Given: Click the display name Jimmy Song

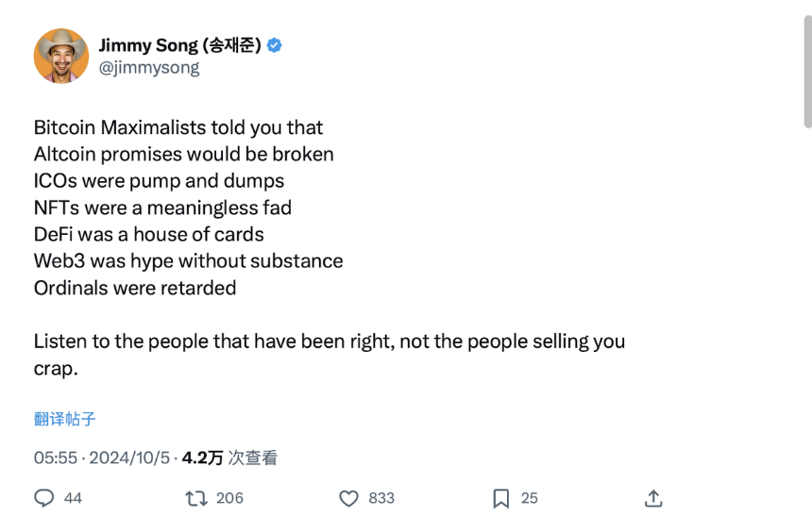Looking at the screenshot, I should pos(179,45).
